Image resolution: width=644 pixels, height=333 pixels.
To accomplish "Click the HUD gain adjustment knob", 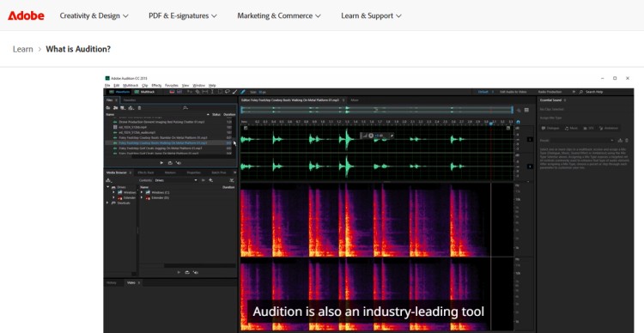I will 371,136.
